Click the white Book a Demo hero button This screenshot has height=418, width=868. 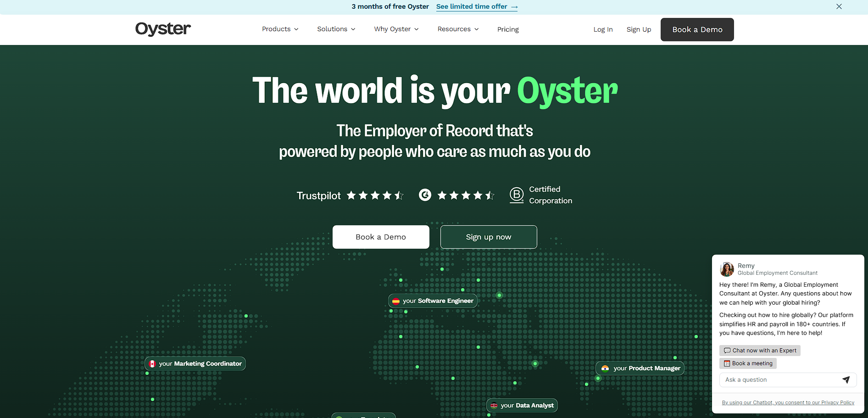click(x=381, y=237)
